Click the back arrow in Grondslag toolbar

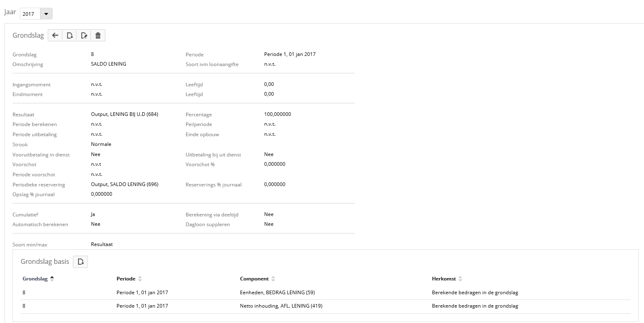pos(55,36)
